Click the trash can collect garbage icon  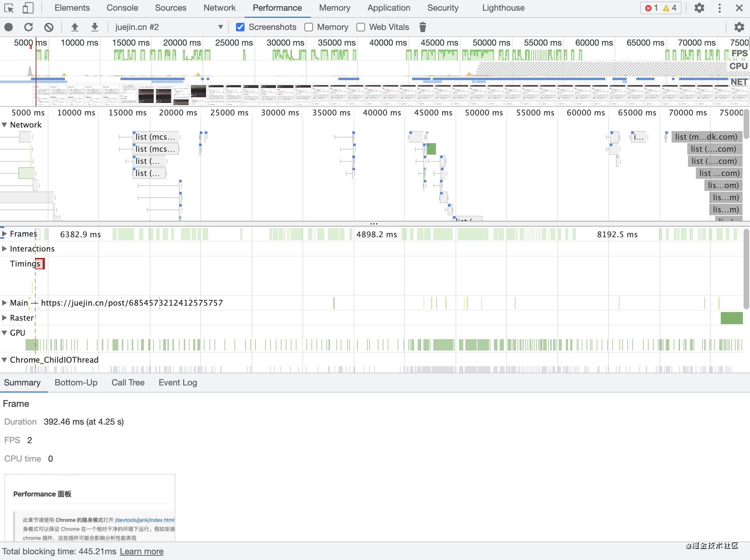(422, 27)
